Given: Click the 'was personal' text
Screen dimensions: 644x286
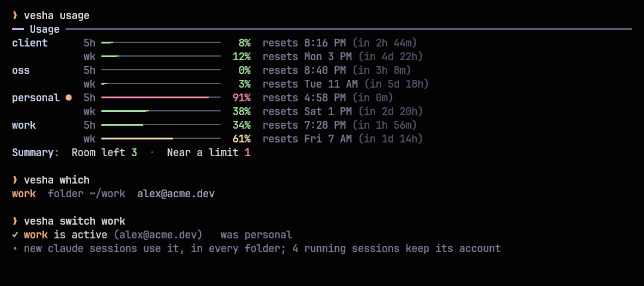Looking at the screenshot, I should coord(256,235).
